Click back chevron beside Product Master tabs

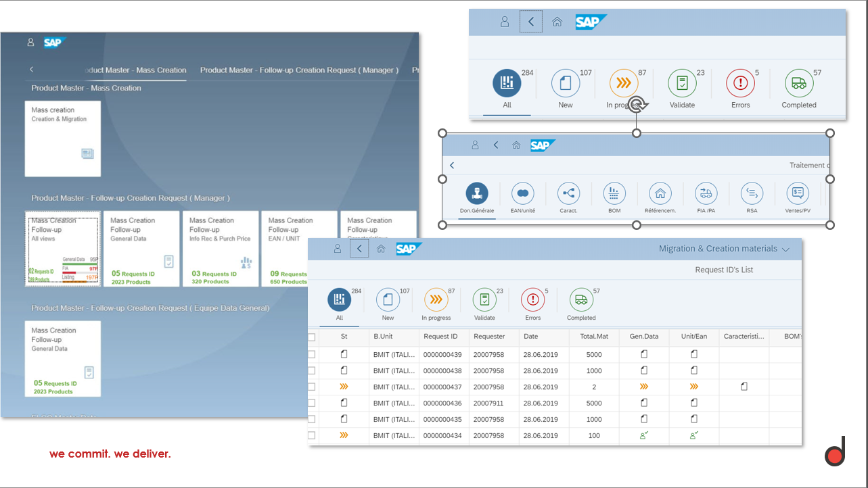click(32, 70)
